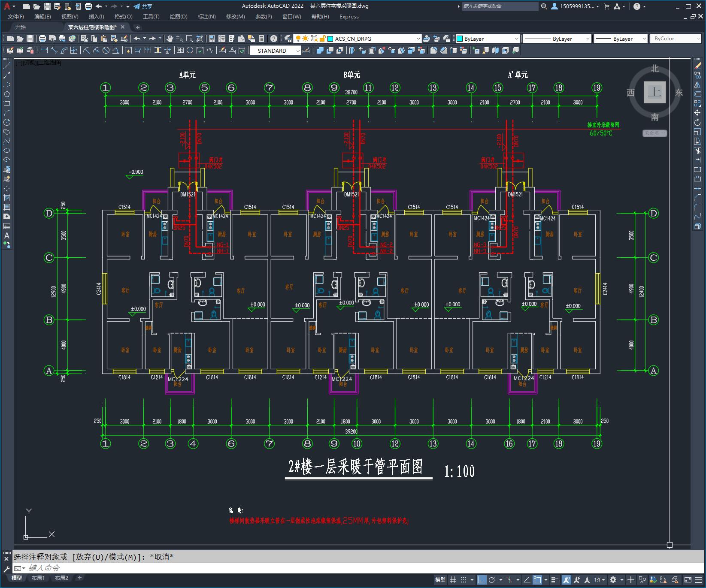Click the Match Properties brush icon
The height and width of the screenshot is (588, 706).
(x=115, y=39)
